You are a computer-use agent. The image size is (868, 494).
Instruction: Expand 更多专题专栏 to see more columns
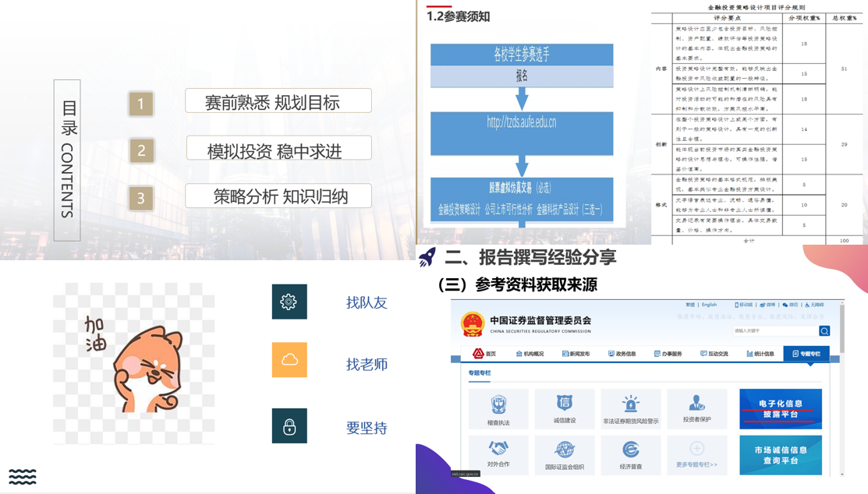tap(696, 454)
